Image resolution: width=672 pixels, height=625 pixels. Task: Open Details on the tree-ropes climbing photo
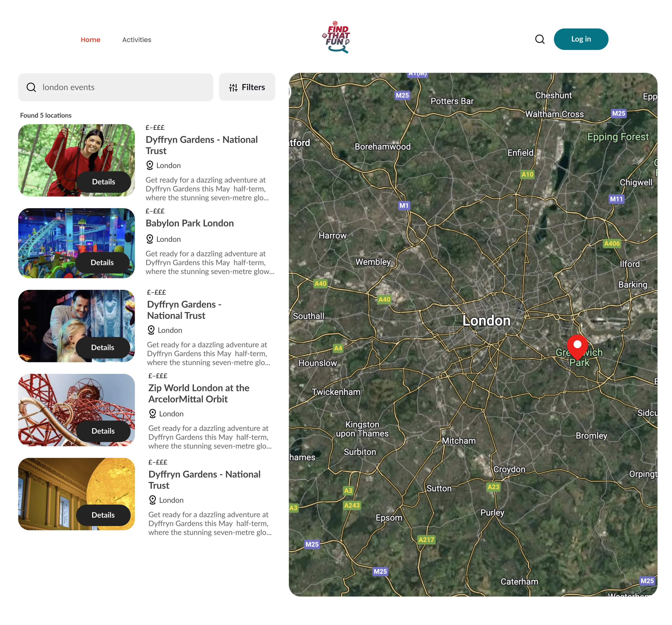pos(104,182)
